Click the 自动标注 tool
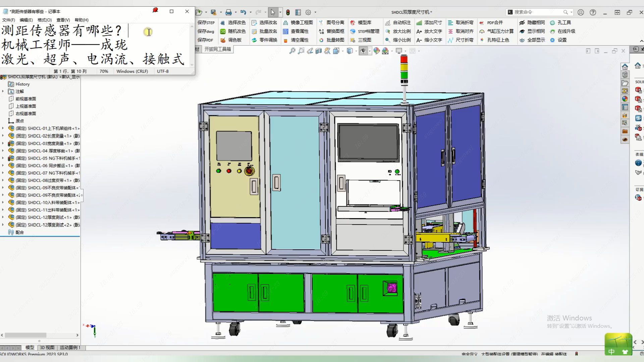This screenshot has height=362, width=644. (x=398, y=22)
